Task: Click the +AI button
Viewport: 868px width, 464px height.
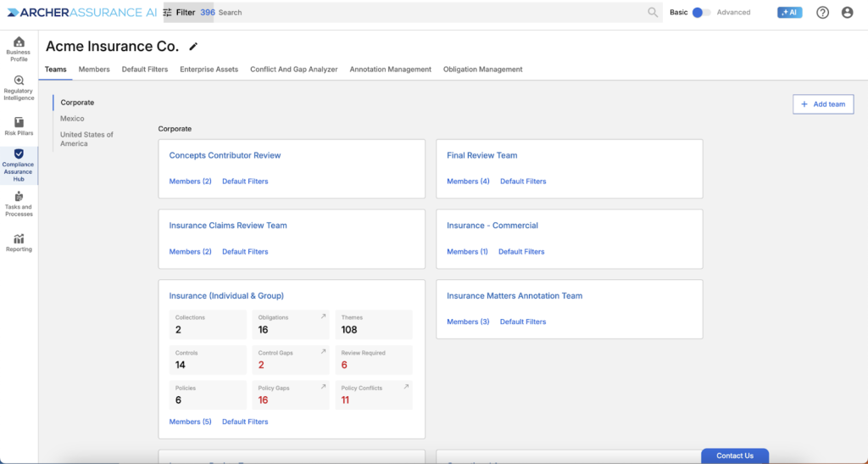Action: coord(789,12)
